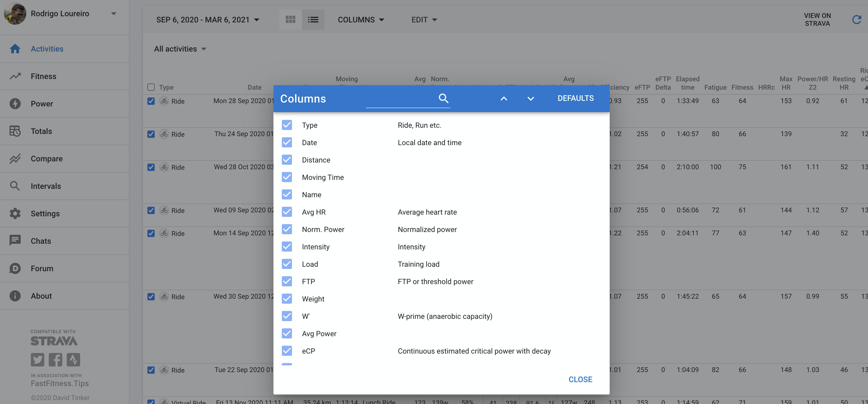Click the Intervals magnifier icon in sidebar
Viewport: 868px width, 404px height.
15,186
